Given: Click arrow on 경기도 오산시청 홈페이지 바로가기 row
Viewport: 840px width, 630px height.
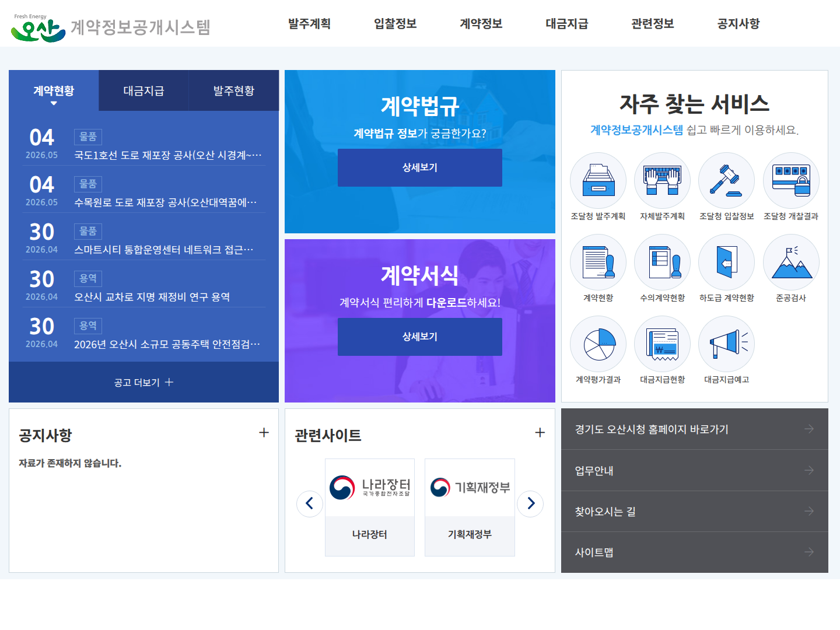Looking at the screenshot, I should (809, 429).
